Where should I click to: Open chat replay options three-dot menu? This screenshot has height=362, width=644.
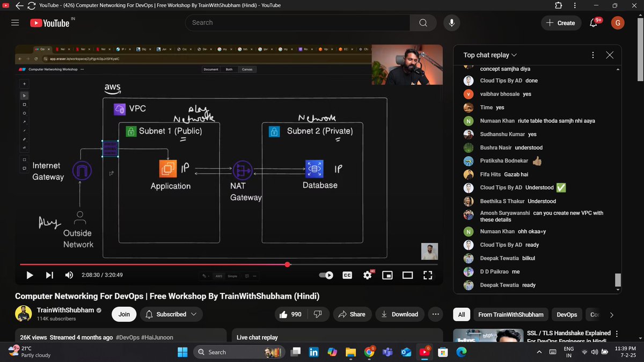[592, 55]
